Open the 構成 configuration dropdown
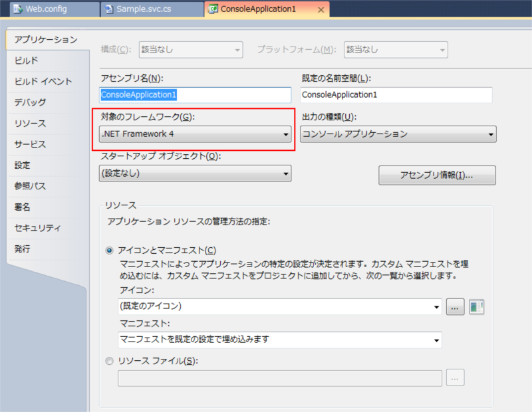This screenshot has width=532, height=412. (191, 50)
